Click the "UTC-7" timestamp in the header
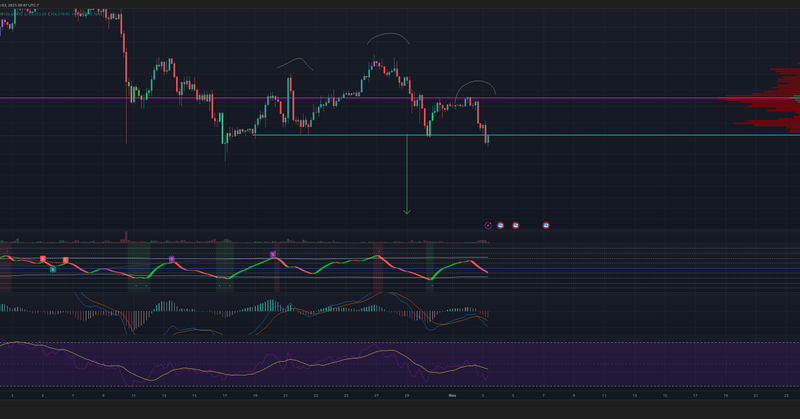Image resolution: width=800 pixels, height=419 pixels. (34, 5)
